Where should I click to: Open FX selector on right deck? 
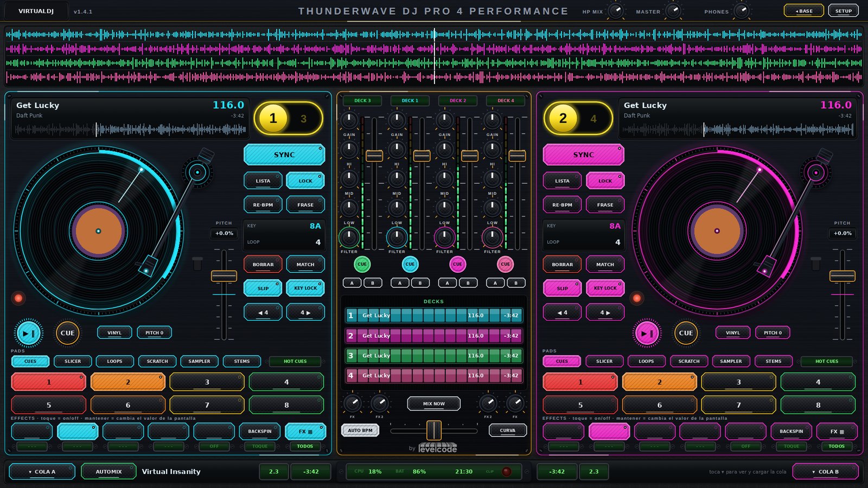(837, 431)
